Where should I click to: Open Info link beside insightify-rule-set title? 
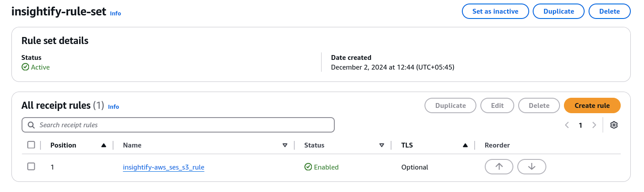click(115, 14)
